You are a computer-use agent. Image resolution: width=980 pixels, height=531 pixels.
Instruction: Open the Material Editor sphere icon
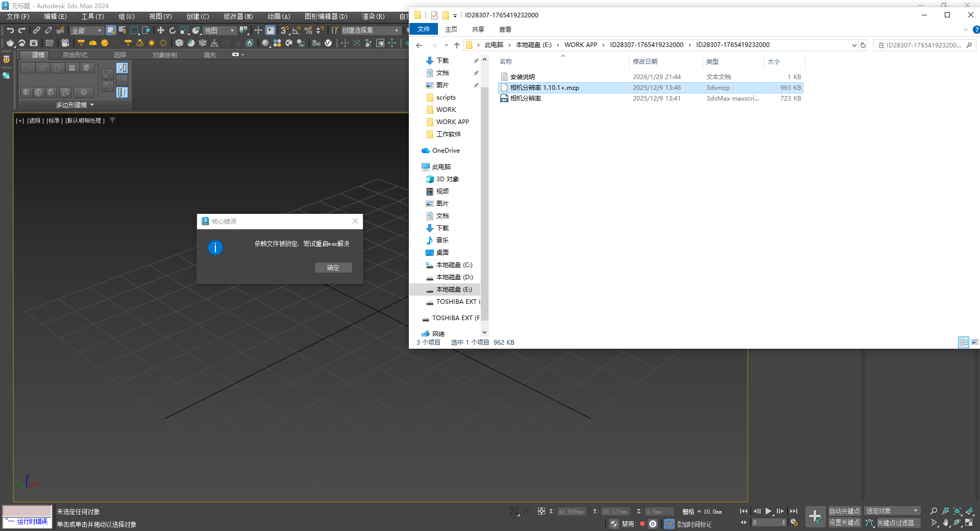(x=265, y=43)
